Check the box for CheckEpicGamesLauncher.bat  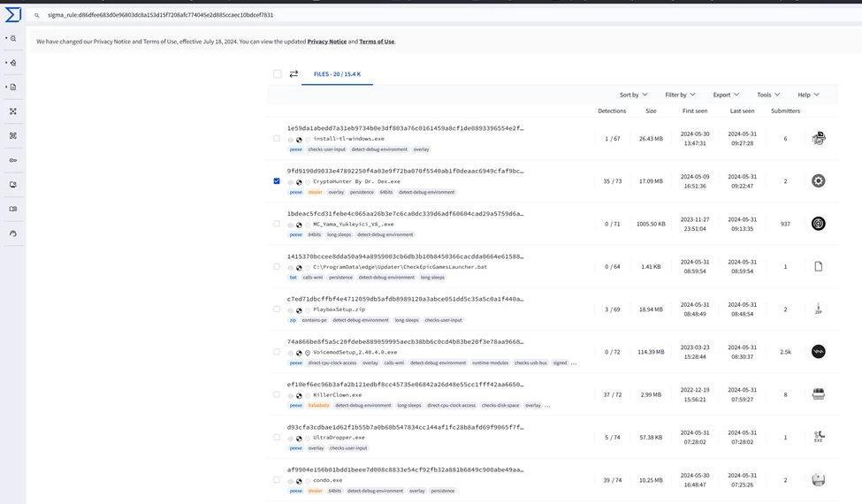(277, 266)
